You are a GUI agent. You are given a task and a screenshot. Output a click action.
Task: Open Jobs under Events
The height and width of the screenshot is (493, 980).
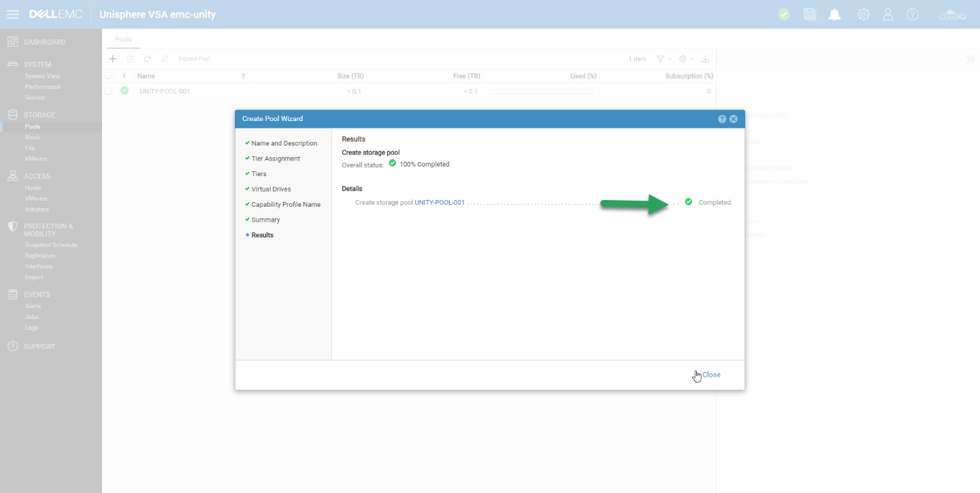31,317
